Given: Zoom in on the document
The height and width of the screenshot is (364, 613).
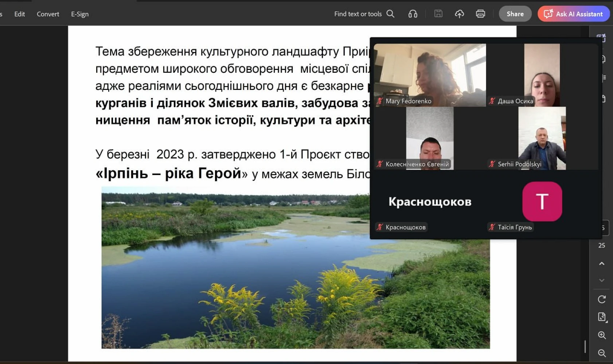Looking at the screenshot, I should tap(602, 335).
